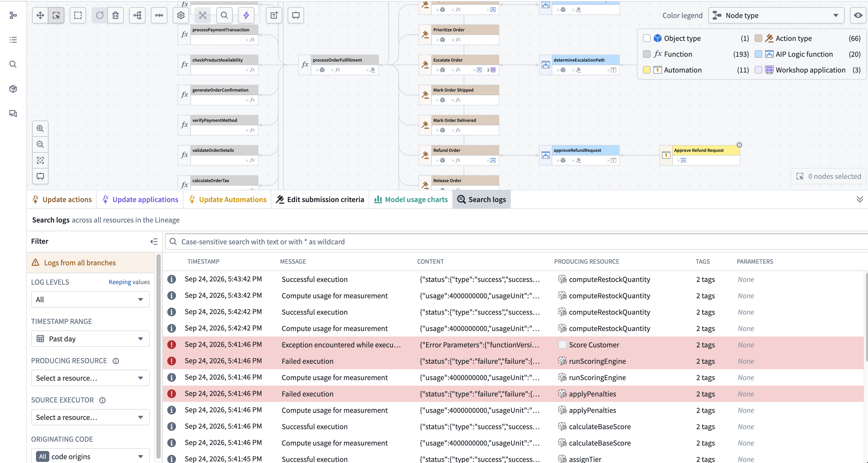Select the pan/move tool in toolbar

click(x=40, y=15)
